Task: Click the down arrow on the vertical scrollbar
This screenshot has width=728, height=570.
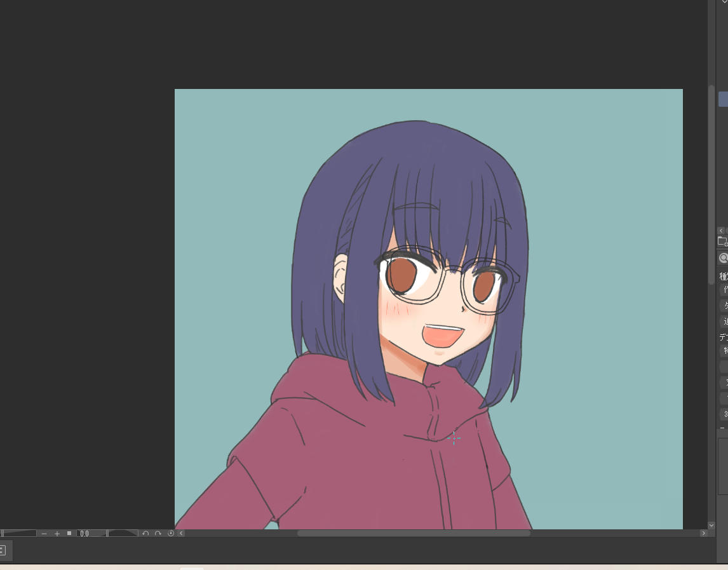Action: pyautogui.click(x=711, y=526)
